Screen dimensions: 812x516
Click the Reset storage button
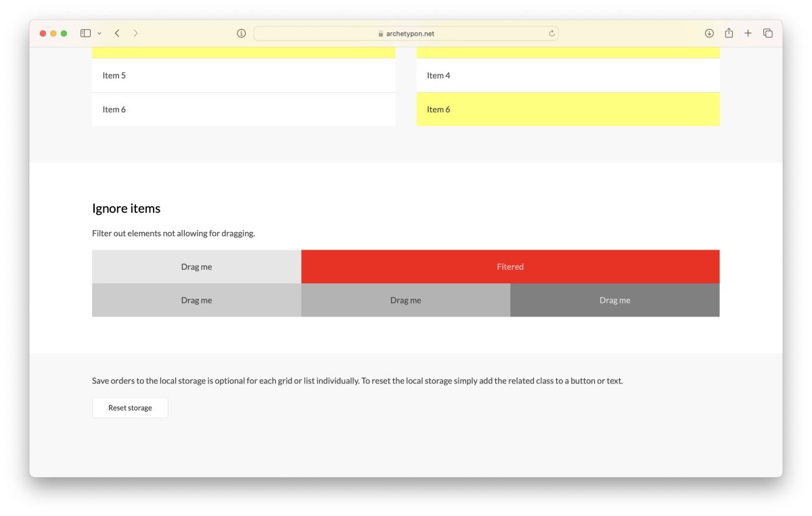point(130,407)
